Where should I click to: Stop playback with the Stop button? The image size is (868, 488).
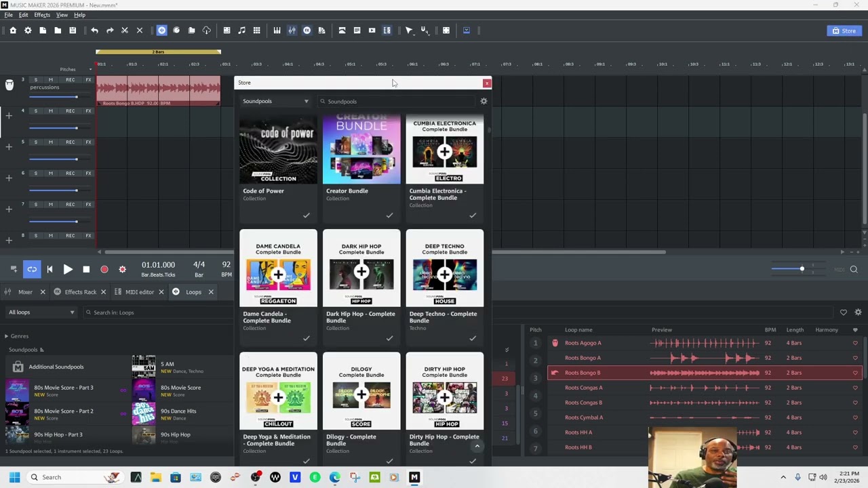86,270
